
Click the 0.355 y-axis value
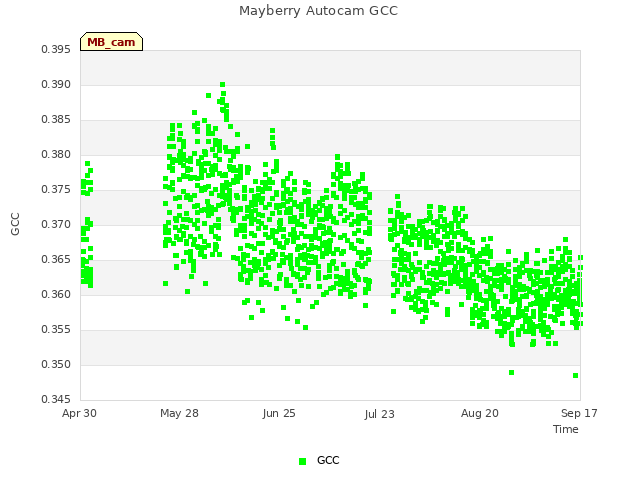(56, 329)
